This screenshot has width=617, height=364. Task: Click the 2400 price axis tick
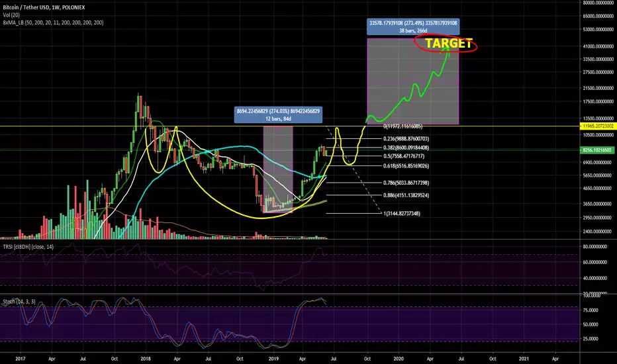tap(598, 232)
